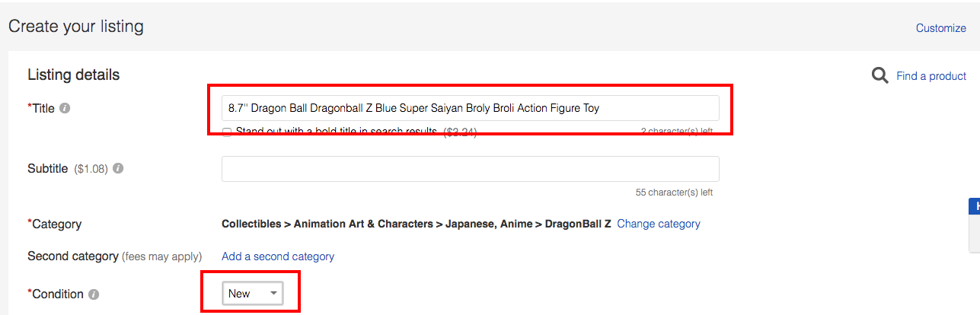
Task: Click into the empty Subtitle field
Action: 471,169
